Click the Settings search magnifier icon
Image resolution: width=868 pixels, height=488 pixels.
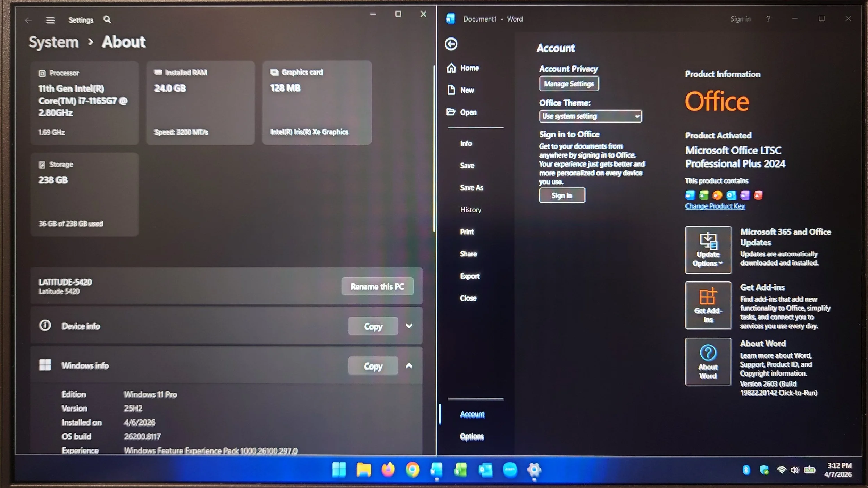(x=107, y=20)
